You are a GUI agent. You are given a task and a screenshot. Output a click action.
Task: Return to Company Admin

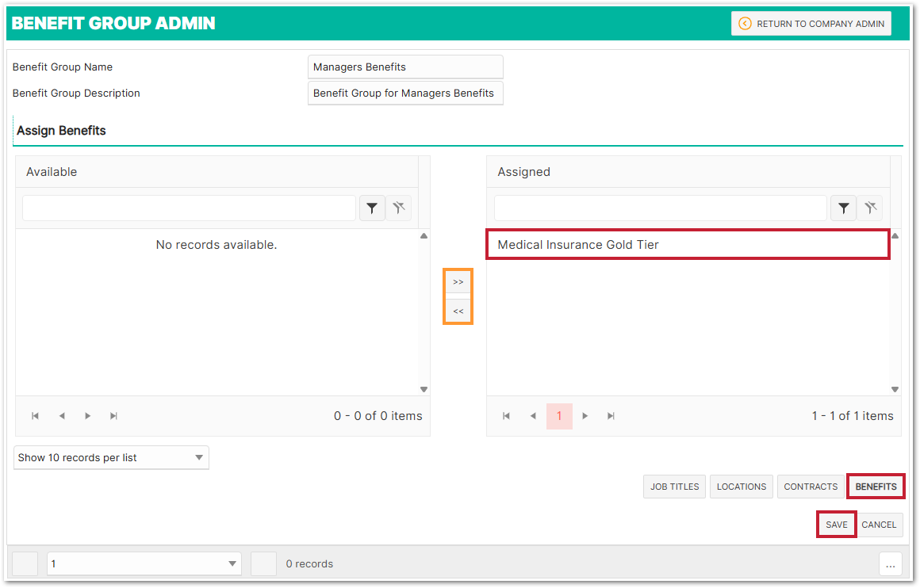811,24
